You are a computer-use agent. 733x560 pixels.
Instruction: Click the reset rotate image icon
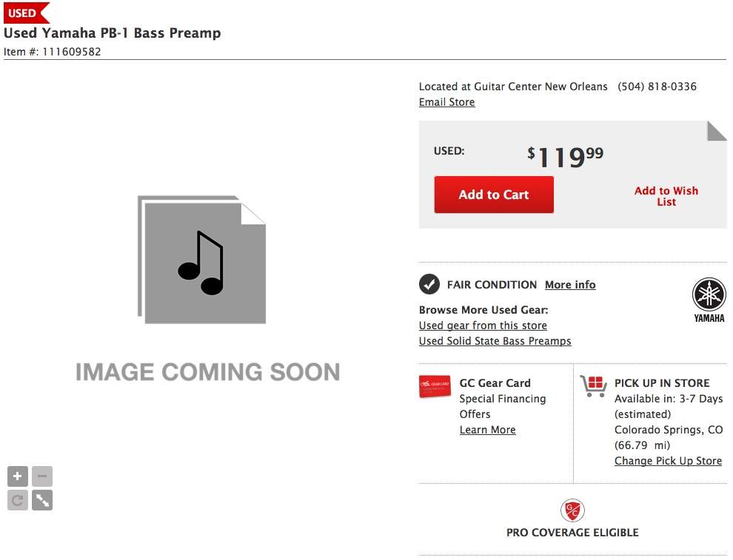[x=18, y=500]
